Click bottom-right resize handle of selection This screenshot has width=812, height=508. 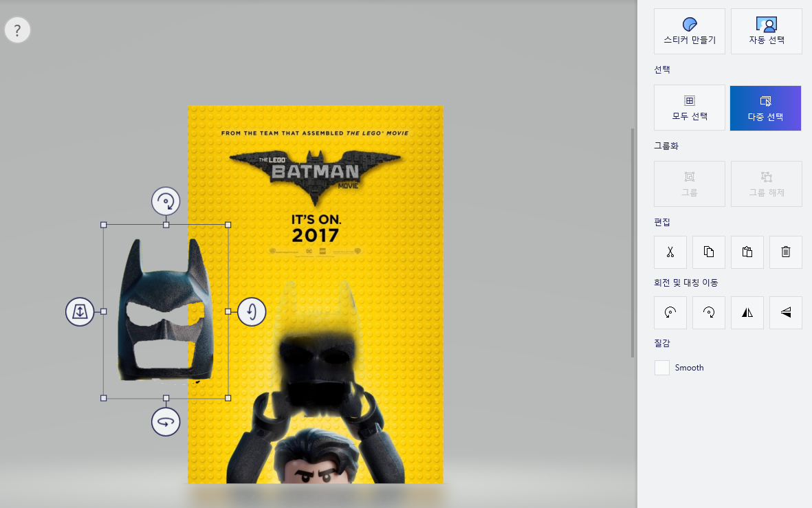coord(228,398)
